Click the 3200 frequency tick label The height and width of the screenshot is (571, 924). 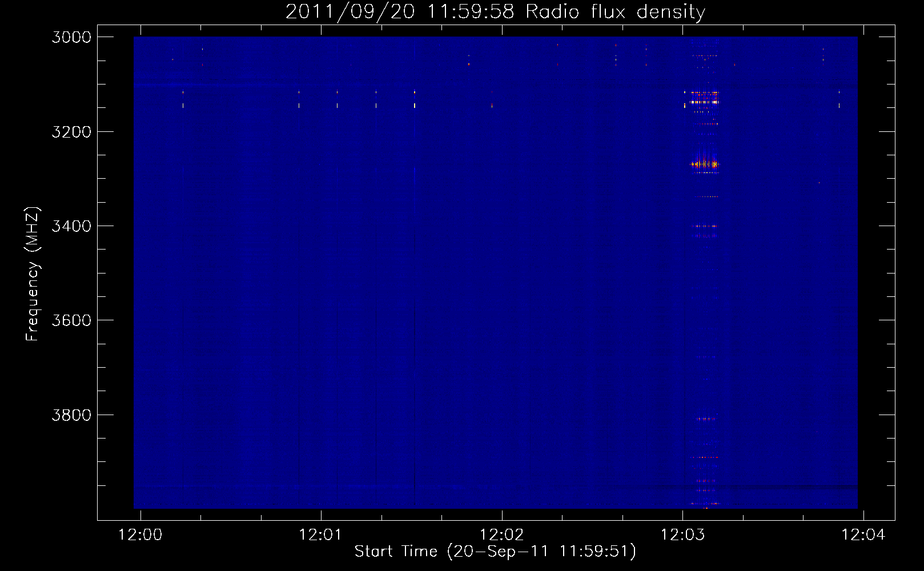coord(71,132)
